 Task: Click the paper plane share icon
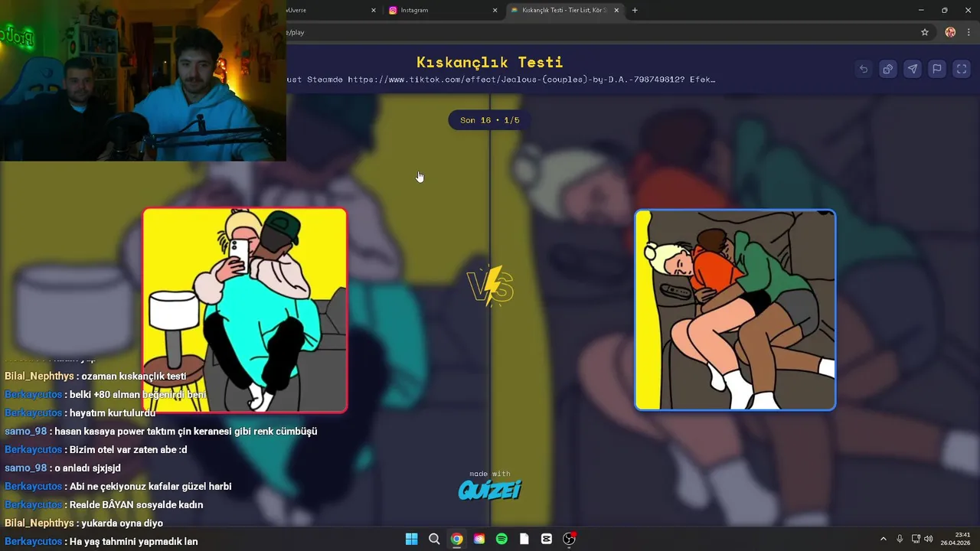click(913, 69)
